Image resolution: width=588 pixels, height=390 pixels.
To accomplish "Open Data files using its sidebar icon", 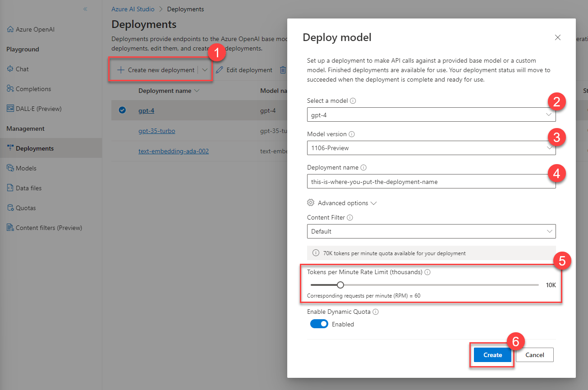I will [x=9, y=188].
